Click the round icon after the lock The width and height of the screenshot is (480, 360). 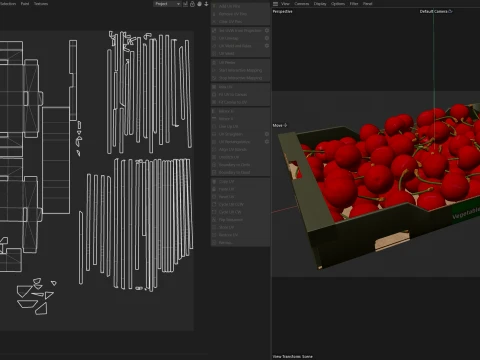(199, 4)
